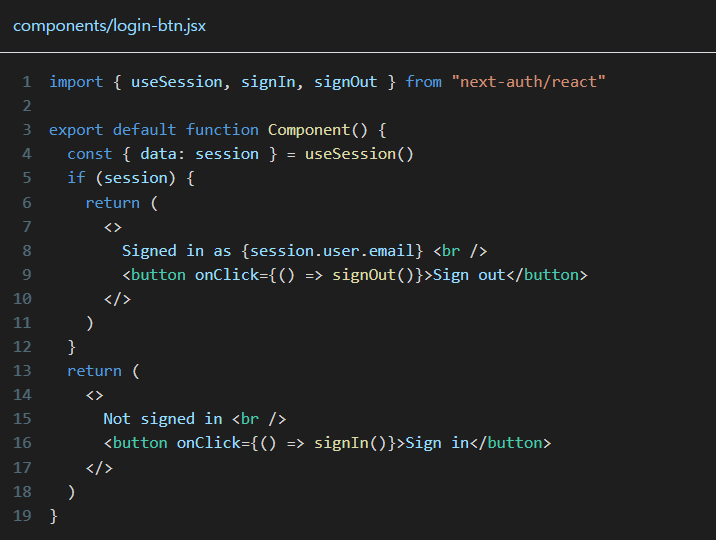Click the signIn() call on line 16
716x540 pixels.
click(x=350, y=443)
